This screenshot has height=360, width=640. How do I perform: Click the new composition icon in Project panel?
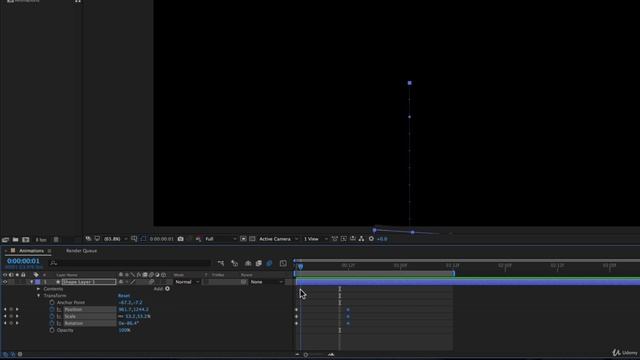point(26,240)
